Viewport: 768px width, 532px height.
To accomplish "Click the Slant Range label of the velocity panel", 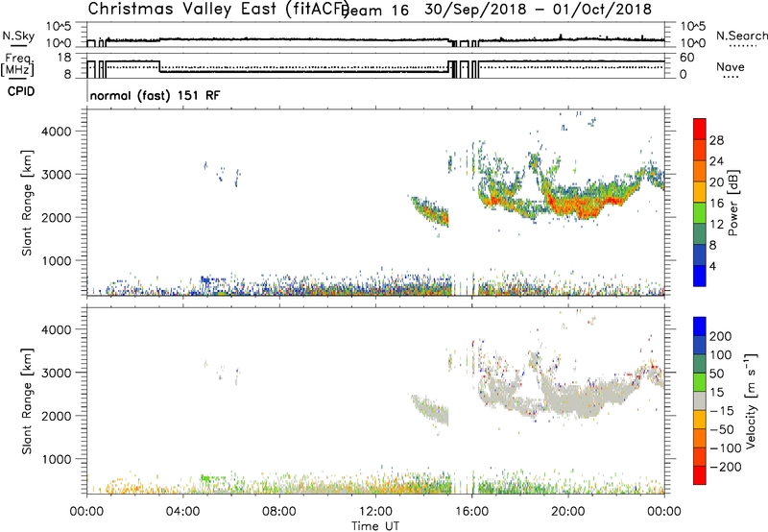I will click(27, 401).
